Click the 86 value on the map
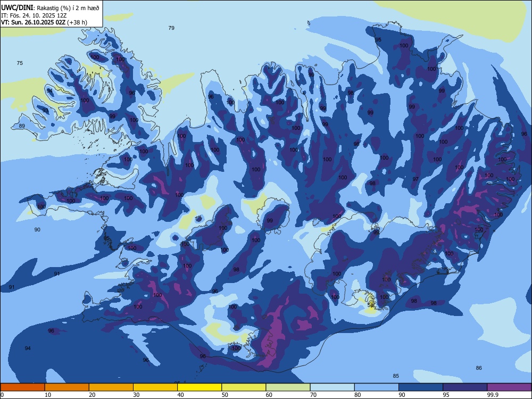Image resolution: width=532 pixels, height=399 pixels. [x=479, y=368]
